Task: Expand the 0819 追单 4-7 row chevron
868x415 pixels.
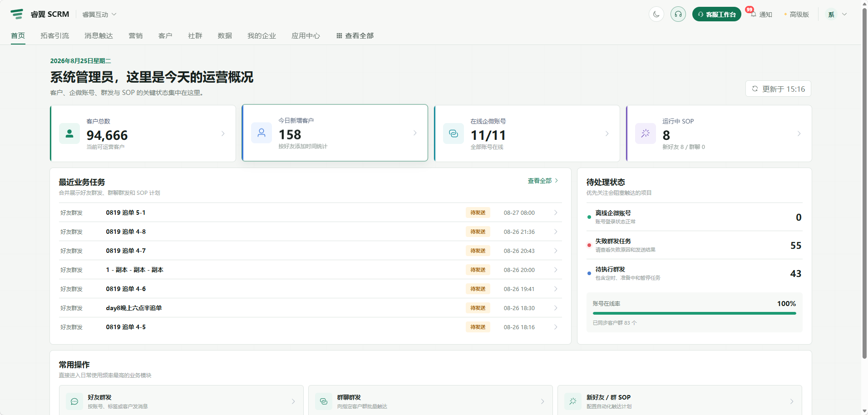Action: pyautogui.click(x=556, y=251)
